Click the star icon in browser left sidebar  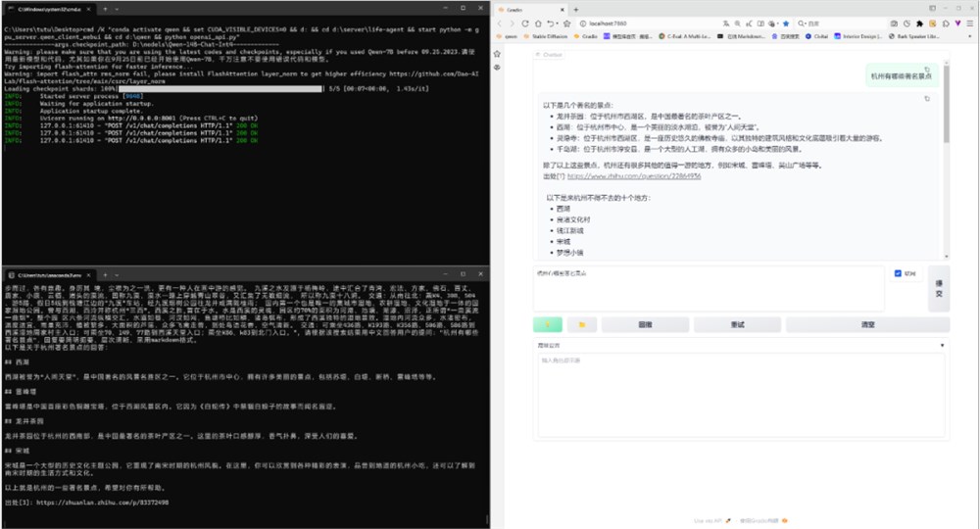pyautogui.click(x=497, y=54)
